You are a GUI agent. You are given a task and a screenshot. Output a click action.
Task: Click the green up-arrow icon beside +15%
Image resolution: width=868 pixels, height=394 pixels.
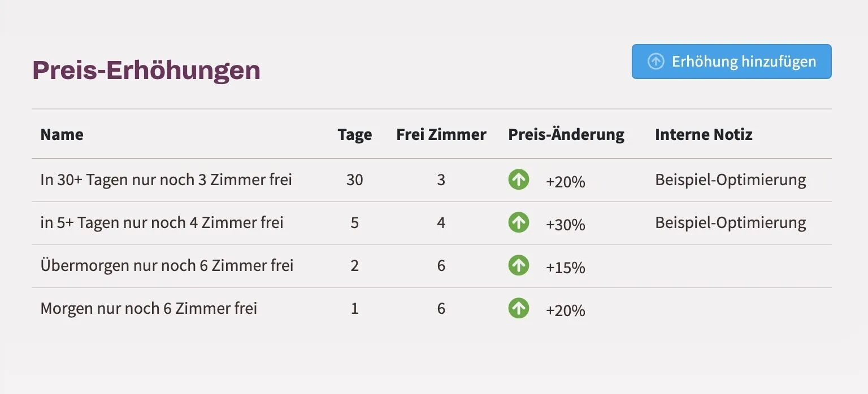click(x=518, y=265)
